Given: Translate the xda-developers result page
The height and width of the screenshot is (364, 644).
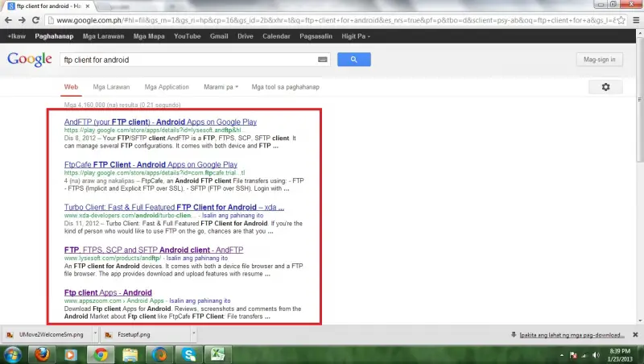Looking at the screenshot, I should click(x=233, y=215).
